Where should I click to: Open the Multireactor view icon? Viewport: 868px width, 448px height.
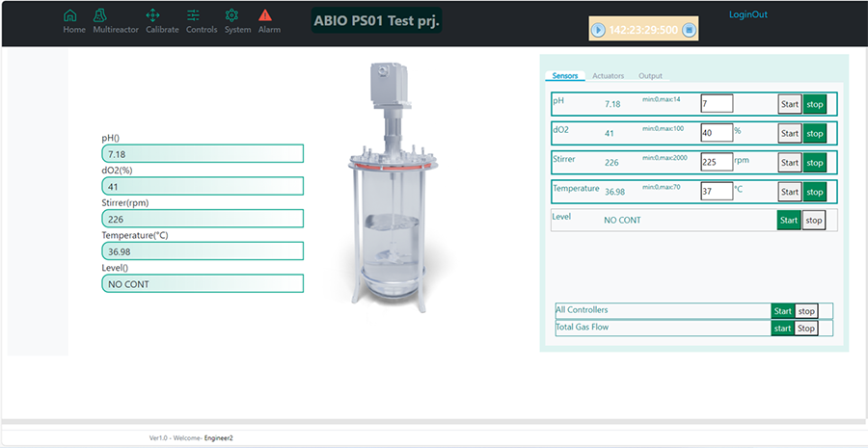(101, 15)
